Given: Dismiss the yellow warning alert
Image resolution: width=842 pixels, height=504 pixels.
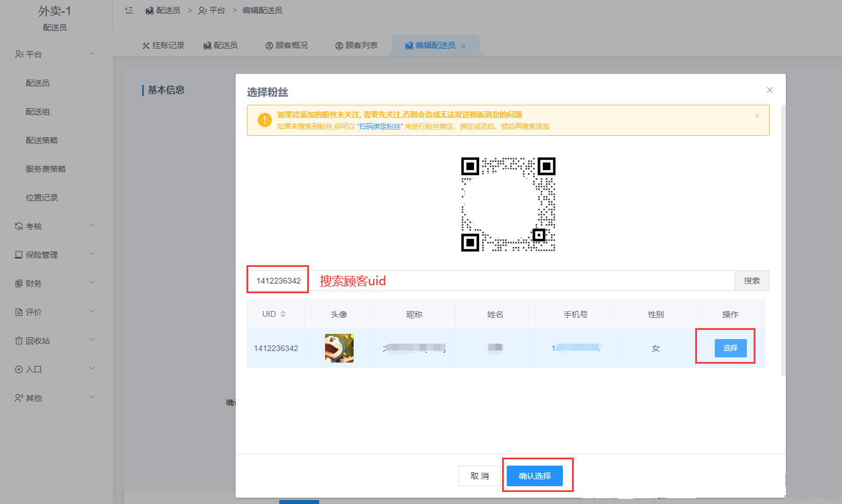Looking at the screenshot, I should pyautogui.click(x=757, y=115).
